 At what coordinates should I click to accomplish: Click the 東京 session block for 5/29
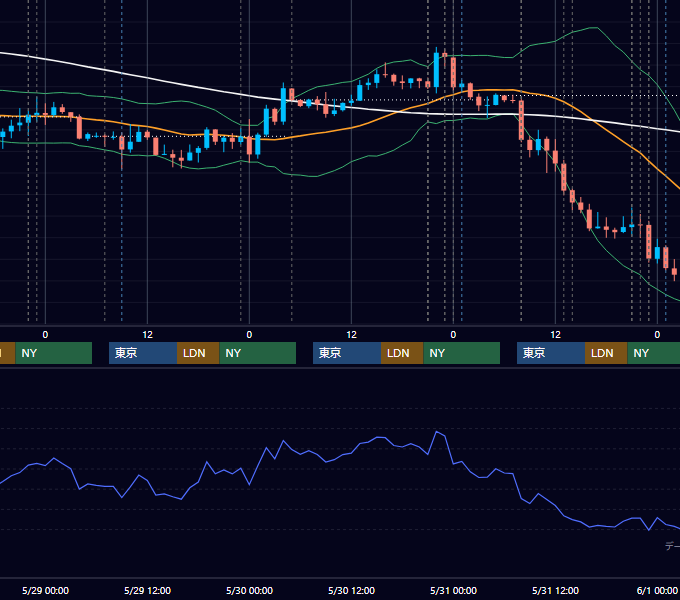pyautogui.click(x=143, y=353)
